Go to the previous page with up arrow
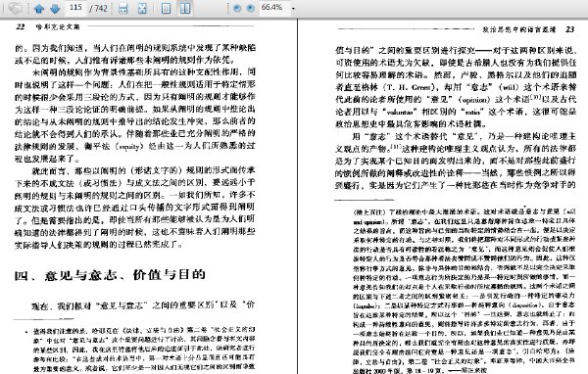This screenshot has height=374, width=588. [x=38, y=8]
